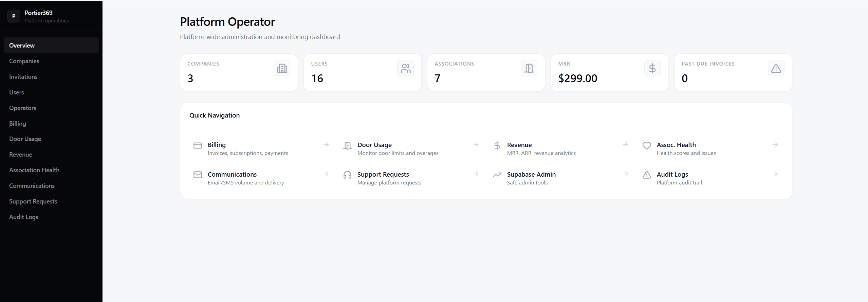Screen dimensions: 868x302
Task: Open Communications in the sidebar
Action: point(51,185)
